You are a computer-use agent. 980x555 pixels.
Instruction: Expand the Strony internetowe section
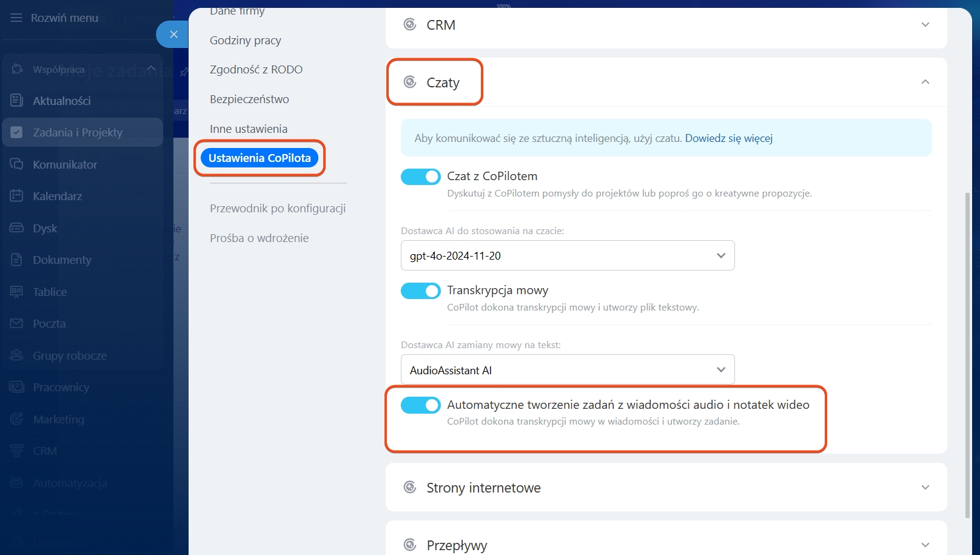pyautogui.click(x=925, y=488)
